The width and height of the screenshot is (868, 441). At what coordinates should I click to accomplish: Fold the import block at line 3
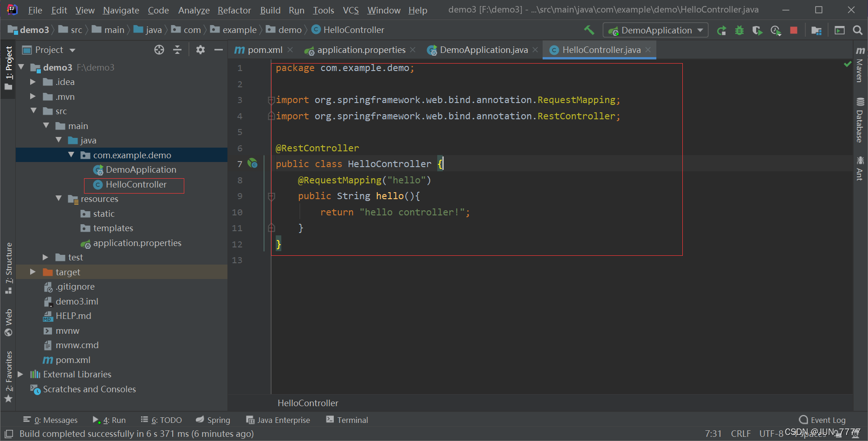point(271,100)
